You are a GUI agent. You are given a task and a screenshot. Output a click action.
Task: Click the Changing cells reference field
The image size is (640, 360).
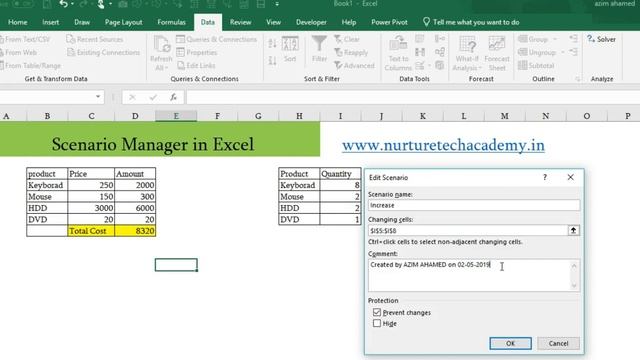click(x=468, y=231)
